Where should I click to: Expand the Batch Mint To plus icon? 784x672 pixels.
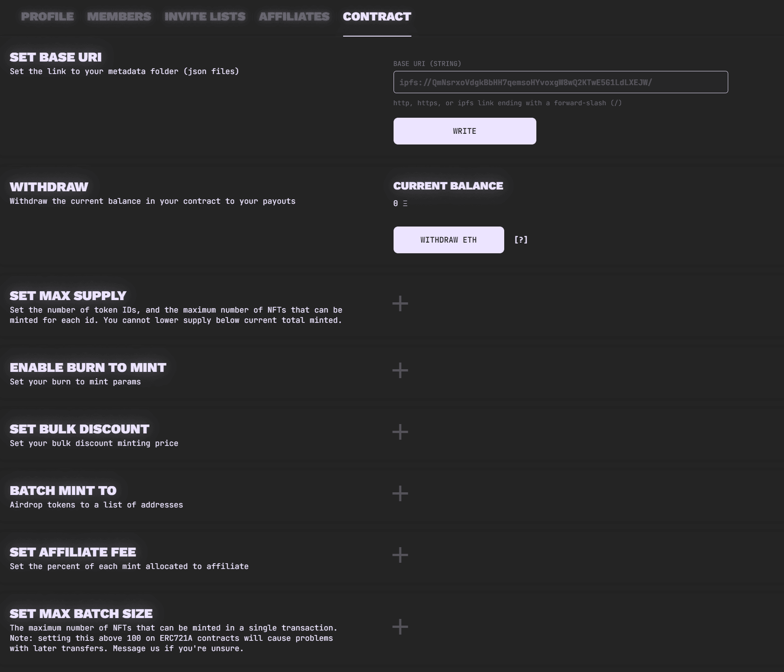[x=400, y=494]
